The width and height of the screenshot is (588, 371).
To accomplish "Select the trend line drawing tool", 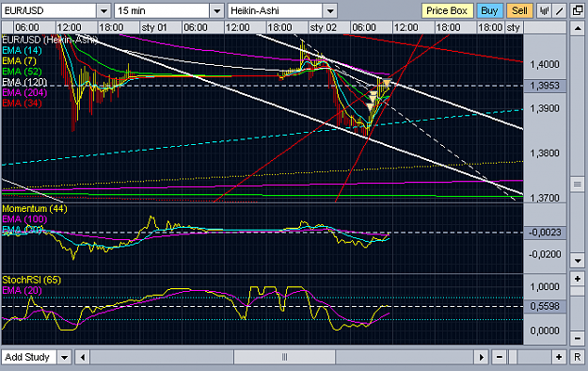I will (x=560, y=11).
